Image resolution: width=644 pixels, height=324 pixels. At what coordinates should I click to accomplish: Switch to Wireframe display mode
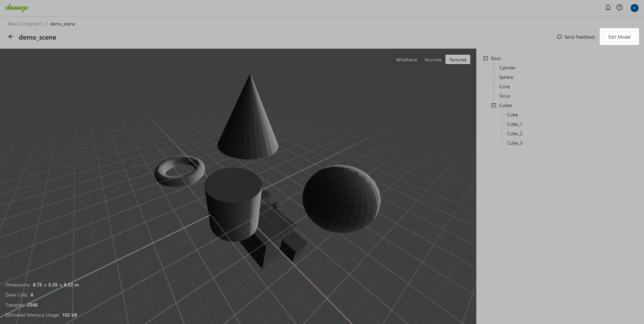click(407, 59)
